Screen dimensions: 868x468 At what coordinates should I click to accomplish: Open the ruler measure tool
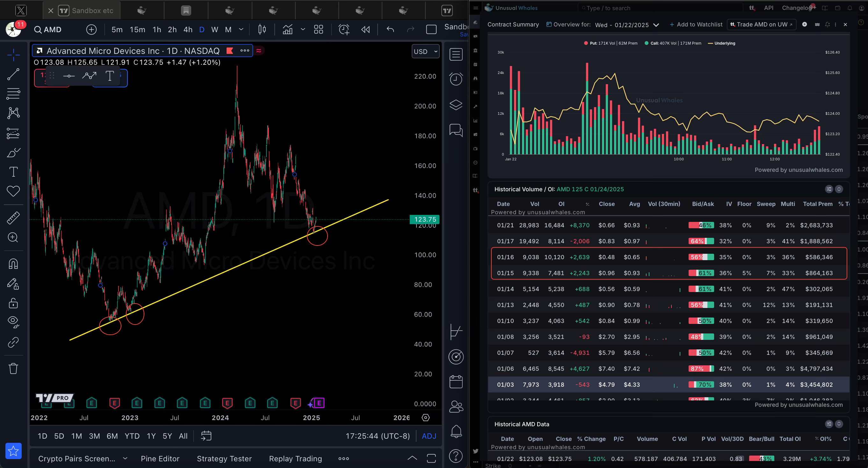(x=13, y=218)
